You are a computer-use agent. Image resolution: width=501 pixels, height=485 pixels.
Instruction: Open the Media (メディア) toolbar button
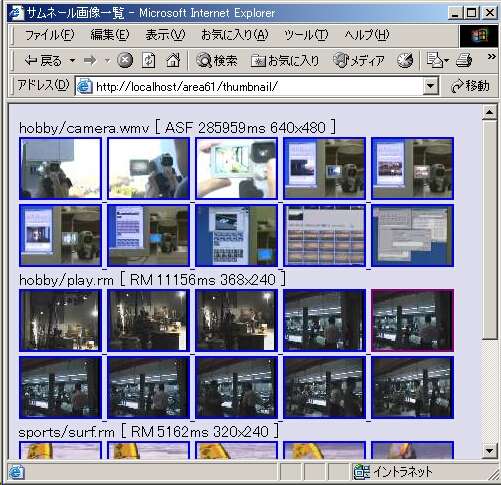click(x=359, y=61)
